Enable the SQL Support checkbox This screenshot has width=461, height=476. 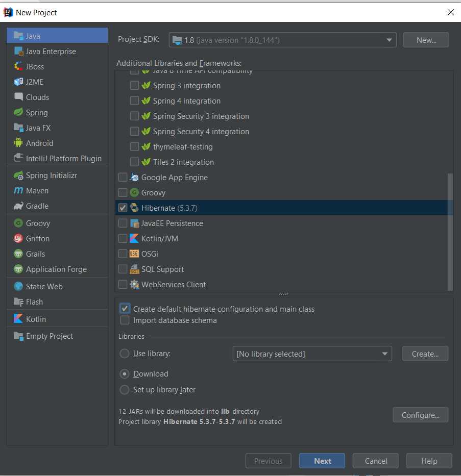point(123,269)
